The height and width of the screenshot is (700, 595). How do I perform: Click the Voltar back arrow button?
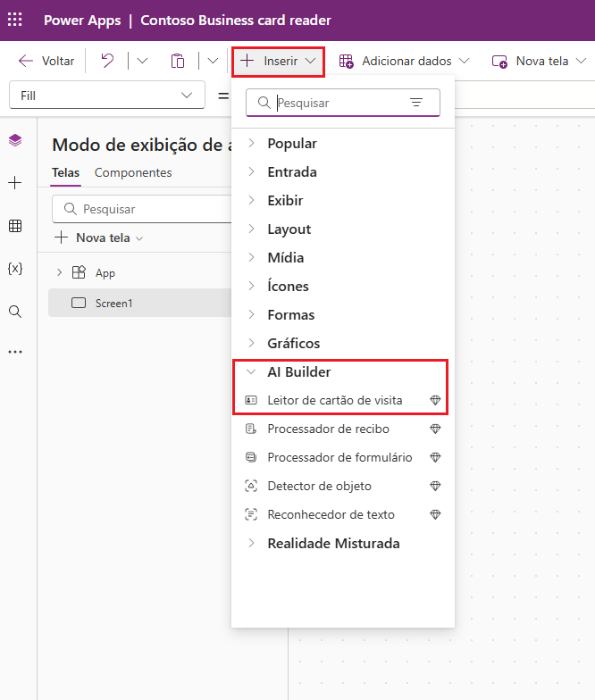[x=46, y=61]
